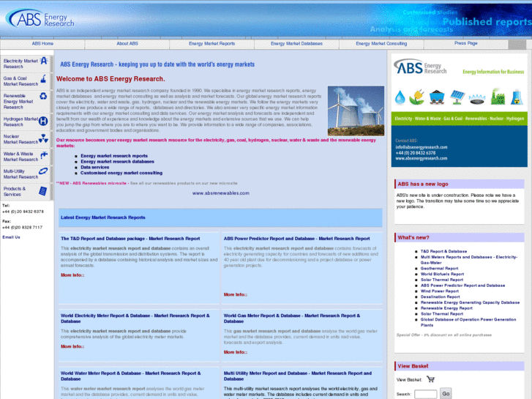The height and width of the screenshot is (399, 532).
Task: Click the water droplet icon in banner
Action: (x=400, y=97)
